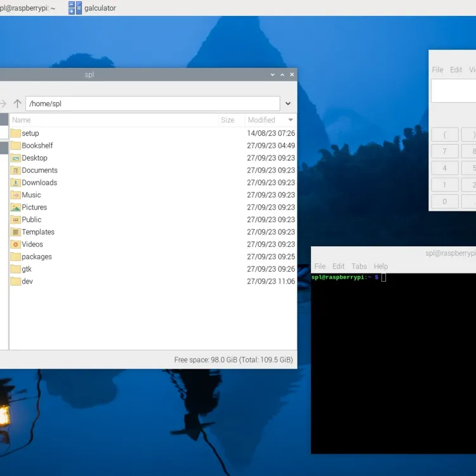Click the Videos folder name
476x476 pixels.
click(x=32, y=244)
